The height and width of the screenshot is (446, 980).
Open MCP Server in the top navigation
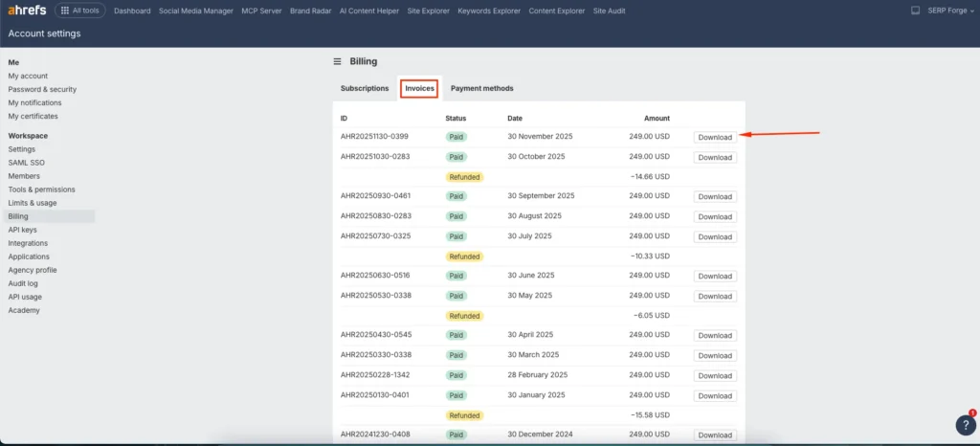pos(261,11)
